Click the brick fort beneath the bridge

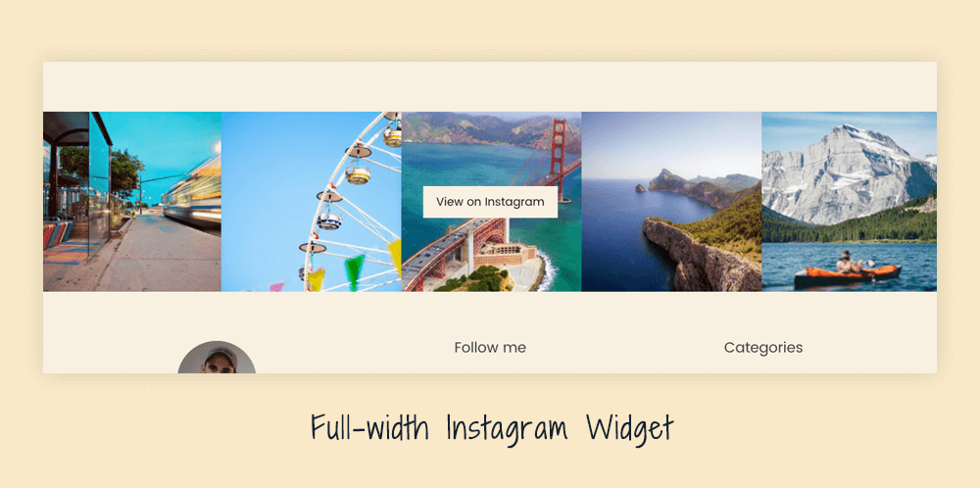507,253
